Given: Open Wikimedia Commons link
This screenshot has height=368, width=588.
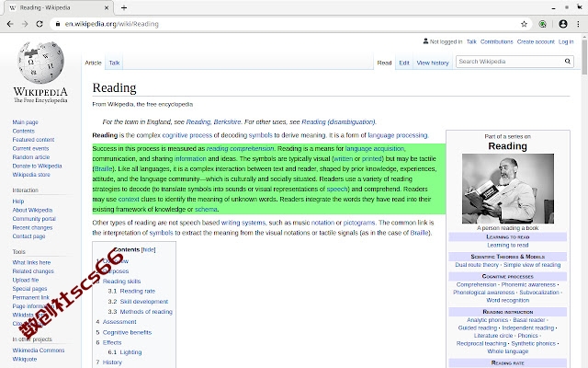Looking at the screenshot, I should (x=39, y=351).
